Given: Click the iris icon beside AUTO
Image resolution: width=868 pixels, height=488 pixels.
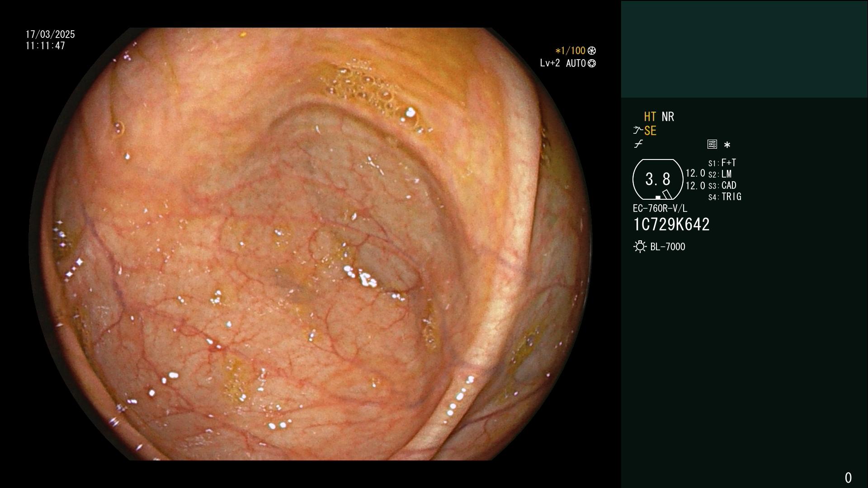Looking at the screenshot, I should click(x=592, y=63).
